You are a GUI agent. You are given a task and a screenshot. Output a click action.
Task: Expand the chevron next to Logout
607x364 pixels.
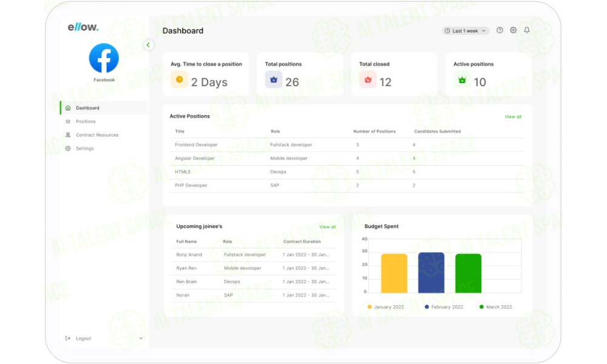pos(141,339)
